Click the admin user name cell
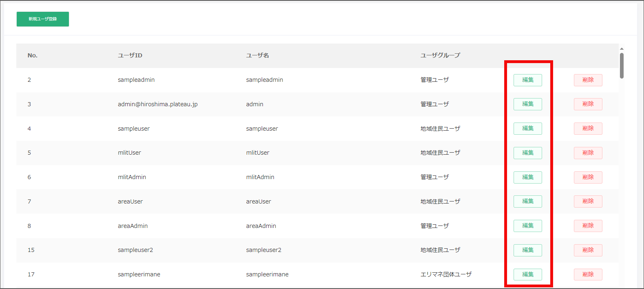 point(255,104)
